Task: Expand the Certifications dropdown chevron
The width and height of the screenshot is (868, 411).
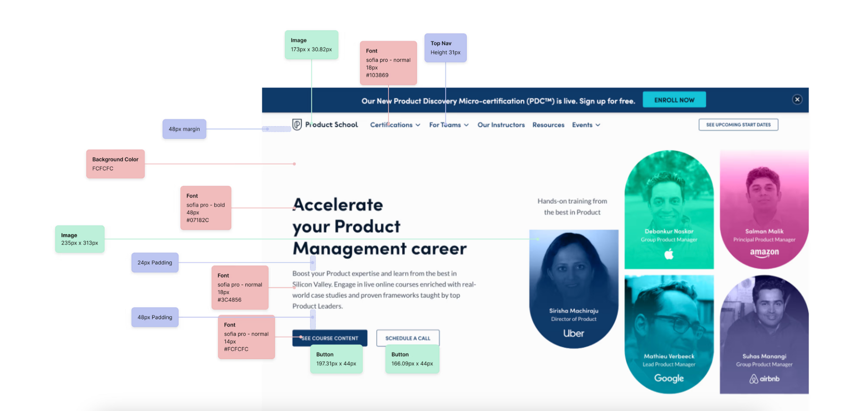Action: (x=418, y=125)
